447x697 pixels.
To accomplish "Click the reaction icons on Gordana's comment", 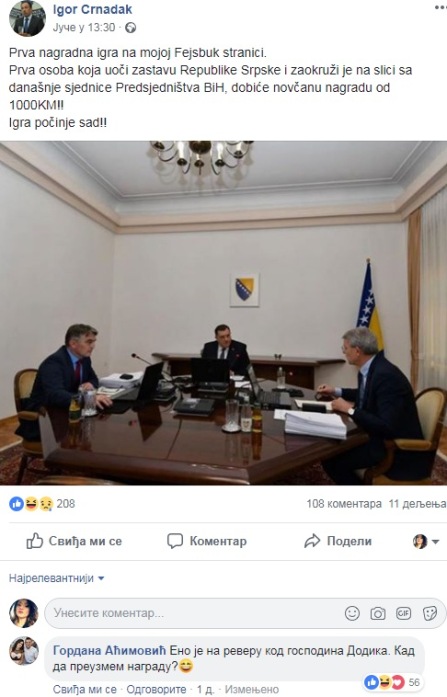I will (x=384, y=682).
